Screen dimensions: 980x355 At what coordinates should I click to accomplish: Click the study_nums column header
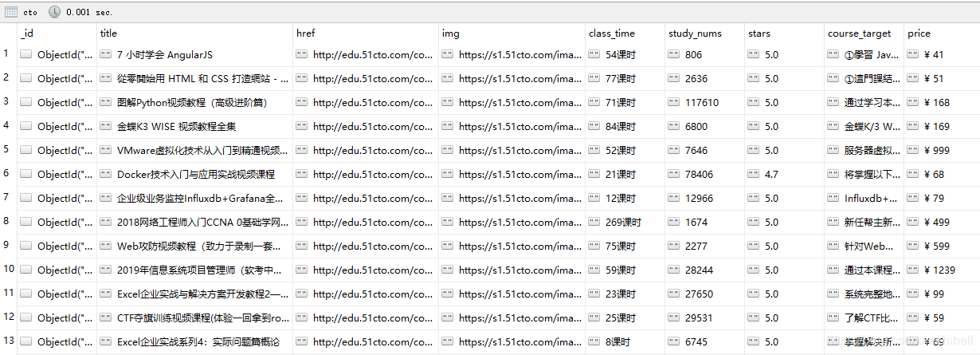pyautogui.click(x=704, y=34)
